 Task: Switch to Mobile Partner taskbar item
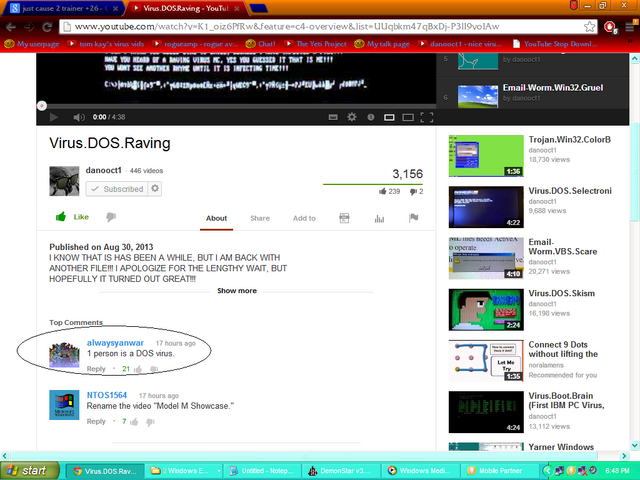[x=499, y=471]
